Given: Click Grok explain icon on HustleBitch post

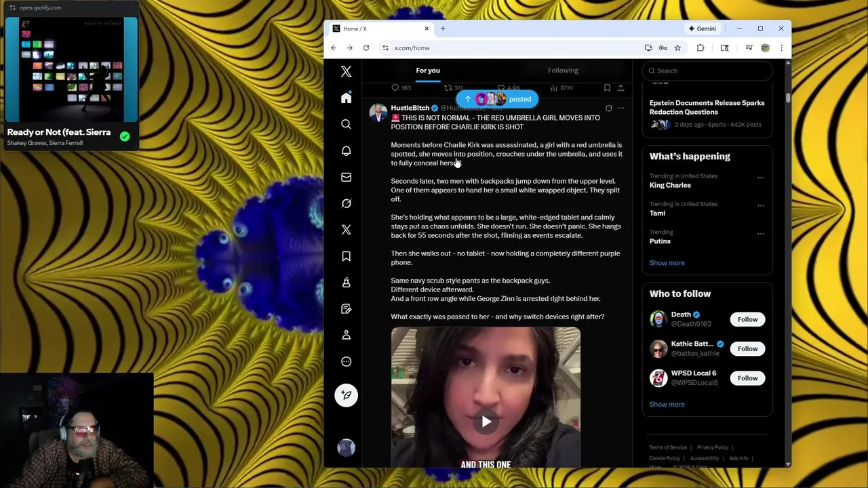Looking at the screenshot, I should (x=608, y=108).
